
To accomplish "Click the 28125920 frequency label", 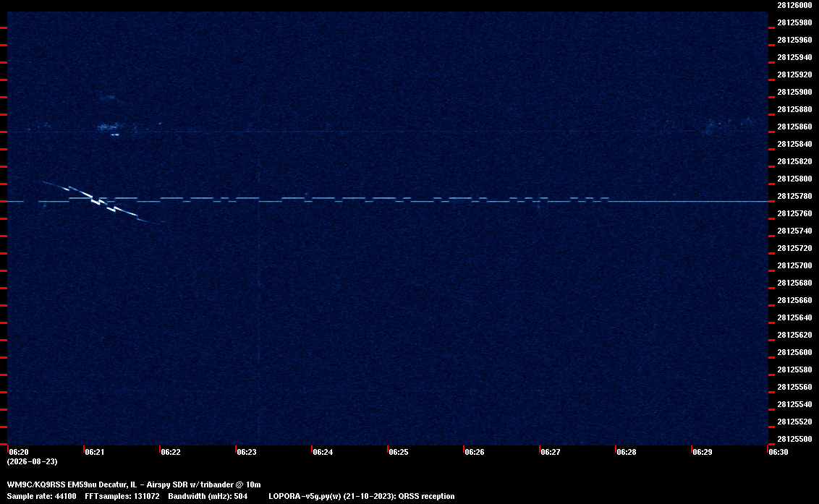I will (794, 74).
